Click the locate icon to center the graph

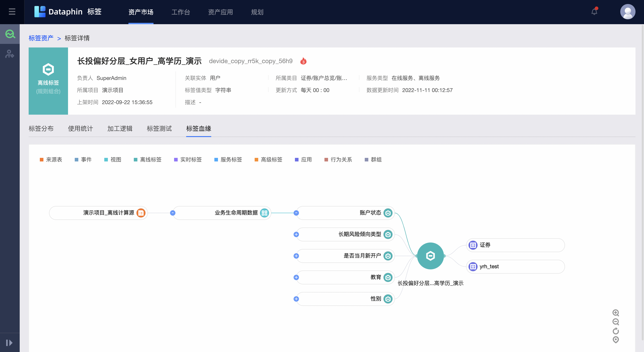616,340
